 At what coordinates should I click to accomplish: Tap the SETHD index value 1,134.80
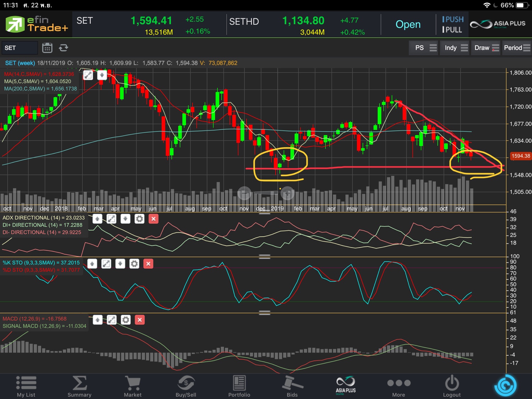pos(303,21)
